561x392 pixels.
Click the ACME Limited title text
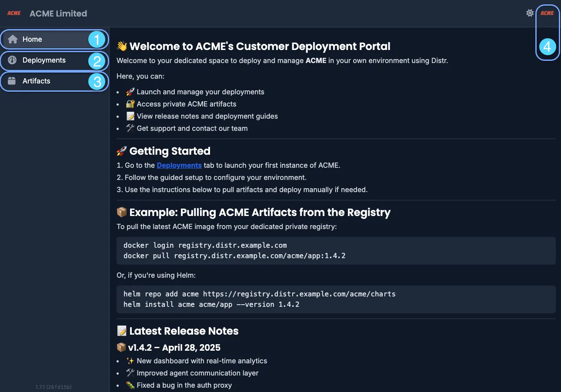click(58, 13)
